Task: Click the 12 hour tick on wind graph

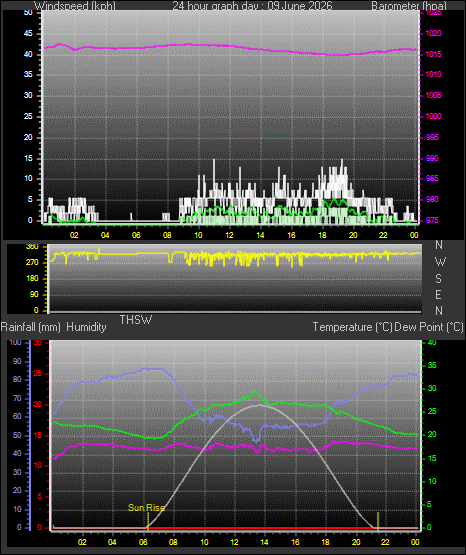Action: tap(229, 235)
